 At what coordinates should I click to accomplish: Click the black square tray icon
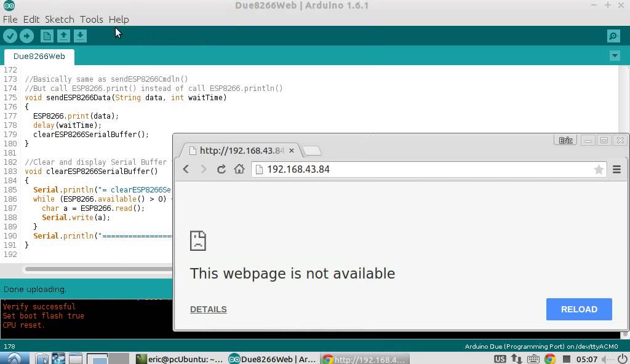point(567,359)
